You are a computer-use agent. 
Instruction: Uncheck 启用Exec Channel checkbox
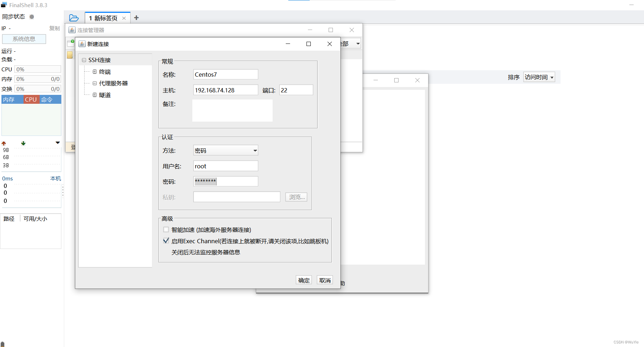166,241
